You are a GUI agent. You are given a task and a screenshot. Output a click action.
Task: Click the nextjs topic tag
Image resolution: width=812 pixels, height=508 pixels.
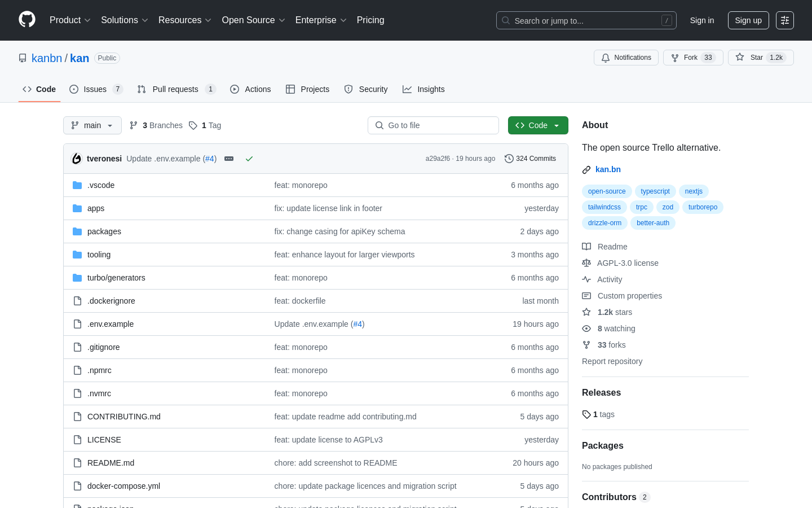pos(694,191)
